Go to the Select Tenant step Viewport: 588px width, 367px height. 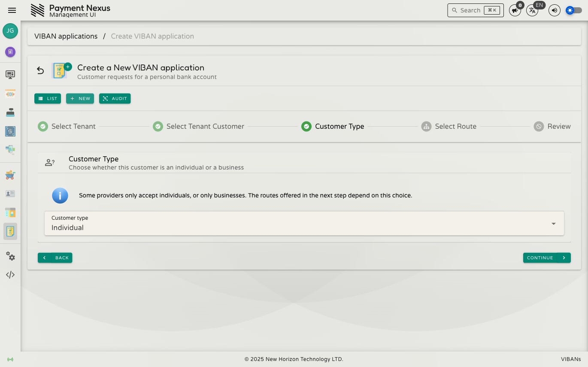[67, 126]
